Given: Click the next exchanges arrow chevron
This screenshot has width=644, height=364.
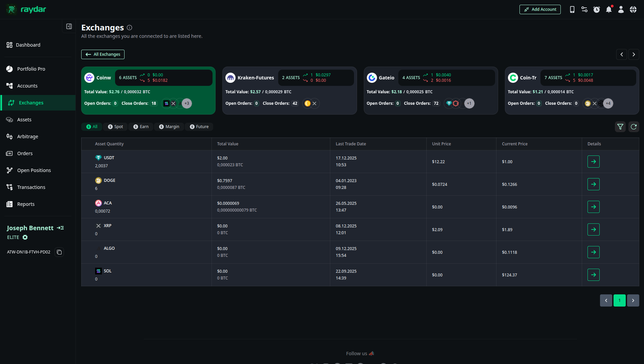Looking at the screenshot, I should [x=634, y=54].
